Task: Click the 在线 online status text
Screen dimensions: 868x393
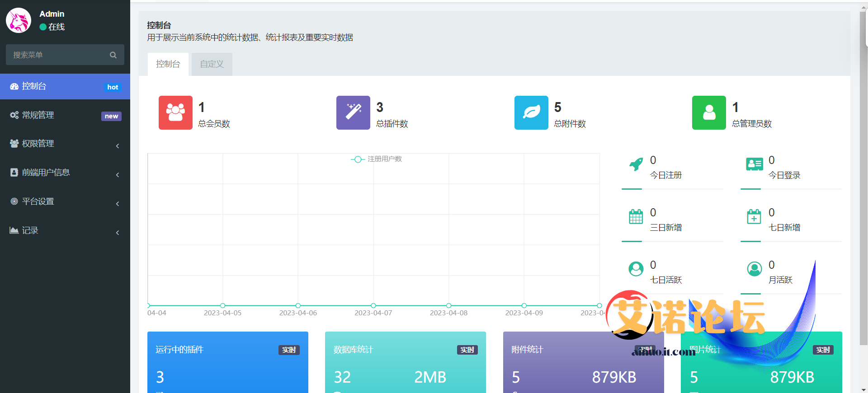Action: [x=57, y=27]
